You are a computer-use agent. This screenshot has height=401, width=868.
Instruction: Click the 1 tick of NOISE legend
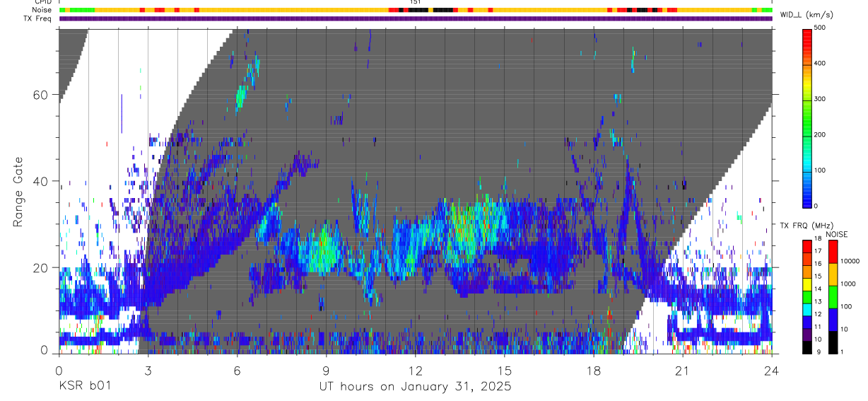click(843, 351)
